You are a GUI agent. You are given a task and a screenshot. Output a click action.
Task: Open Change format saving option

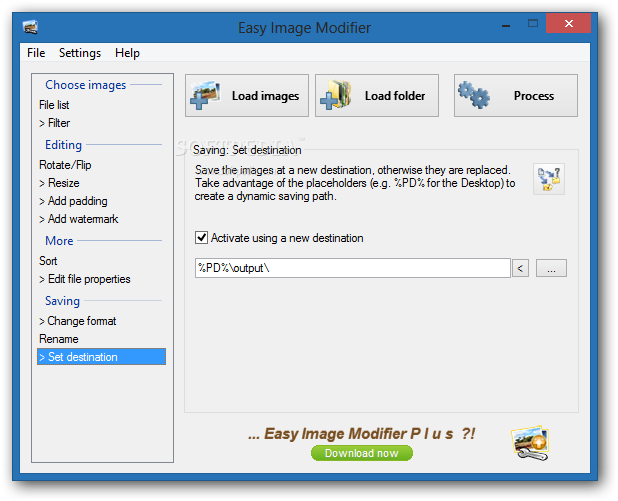77,321
